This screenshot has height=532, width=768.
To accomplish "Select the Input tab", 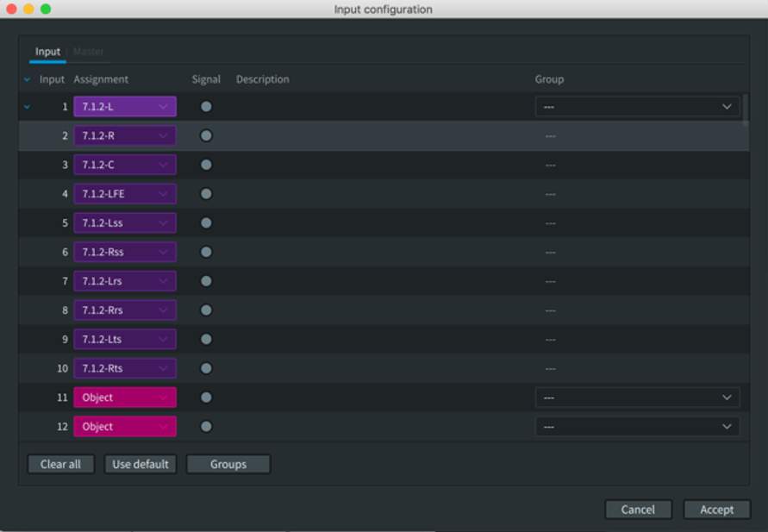I will pos(47,51).
